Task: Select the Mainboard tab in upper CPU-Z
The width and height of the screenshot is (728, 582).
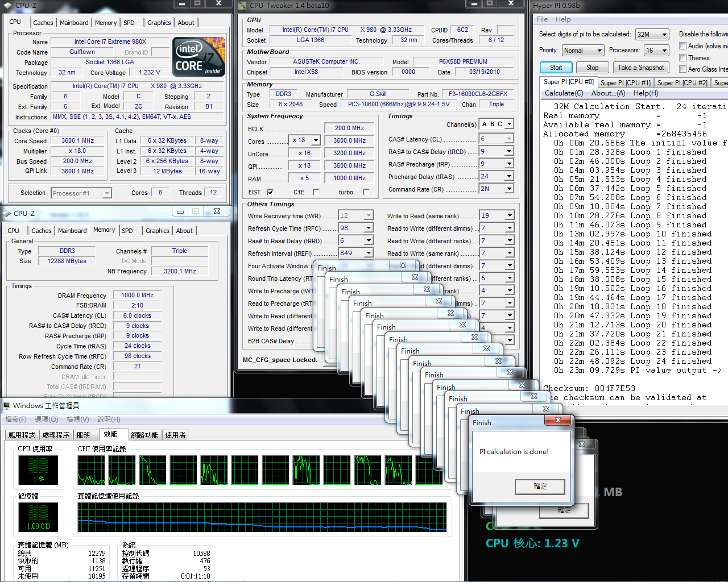Action: coord(74,23)
